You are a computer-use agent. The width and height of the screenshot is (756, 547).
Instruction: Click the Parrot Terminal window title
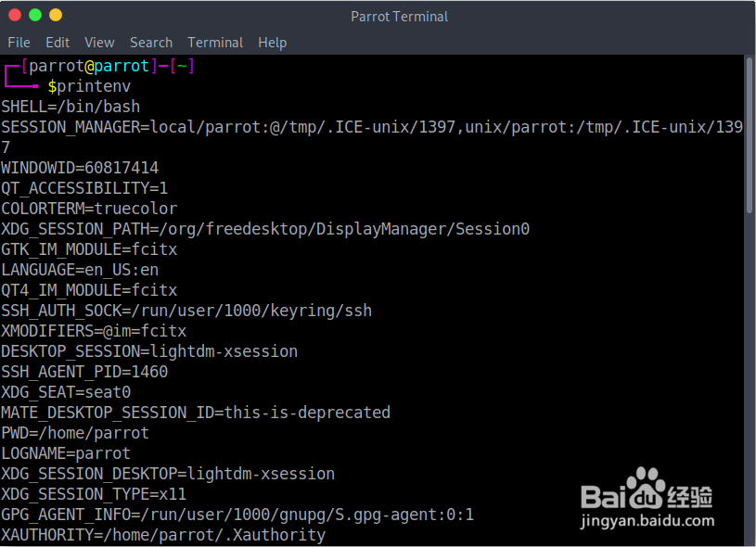click(x=399, y=17)
